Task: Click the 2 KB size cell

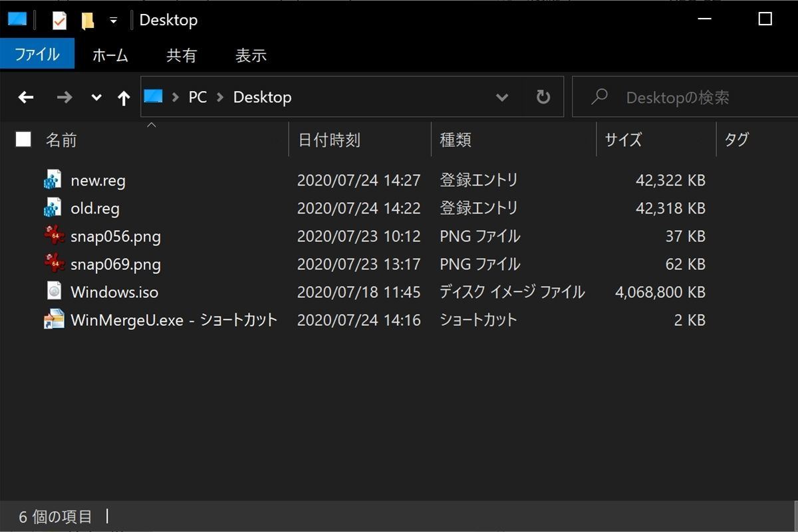Action: pyautogui.click(x=690, y=320)
